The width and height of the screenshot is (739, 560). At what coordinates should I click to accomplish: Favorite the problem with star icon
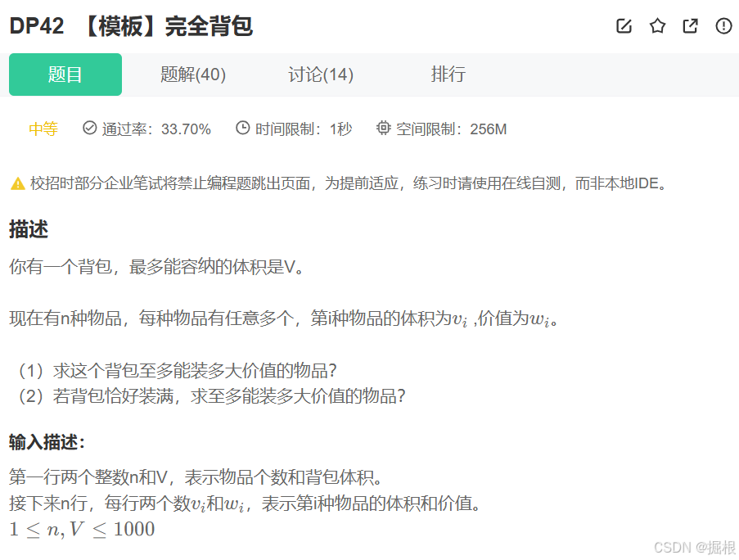(x=657, y=26)
